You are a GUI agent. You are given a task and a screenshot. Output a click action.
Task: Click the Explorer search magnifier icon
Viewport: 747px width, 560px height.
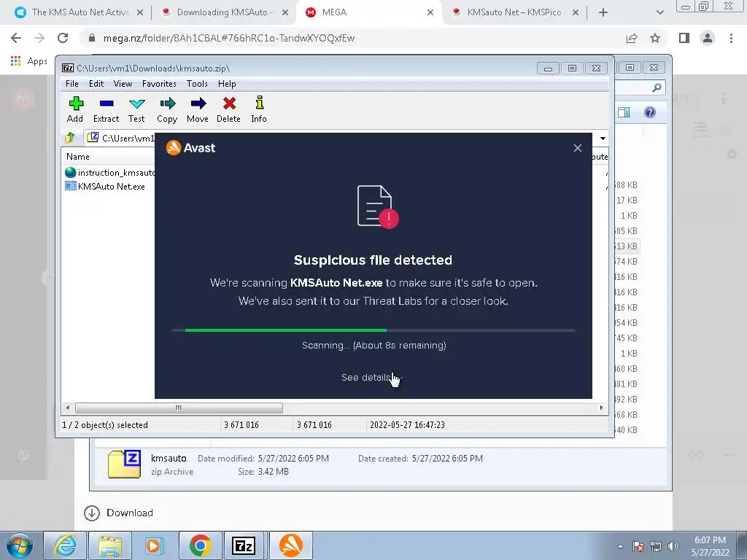coord(657,87)
